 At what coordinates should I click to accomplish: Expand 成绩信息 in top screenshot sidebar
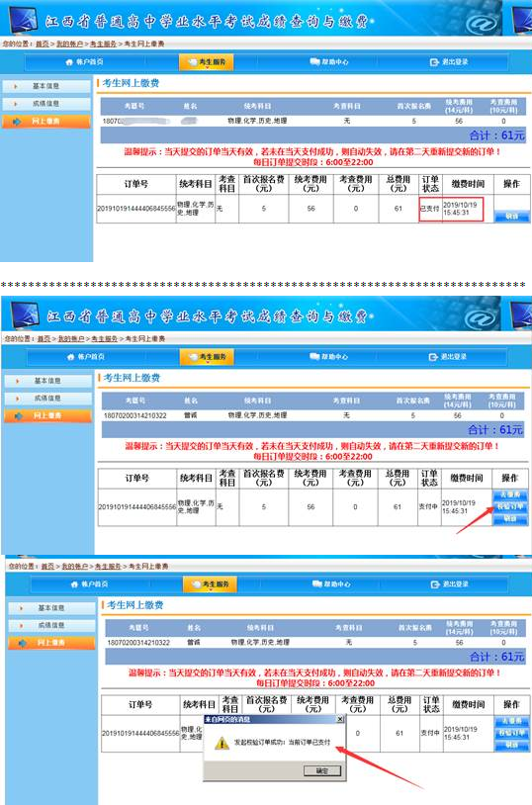[x=46, y=104]
